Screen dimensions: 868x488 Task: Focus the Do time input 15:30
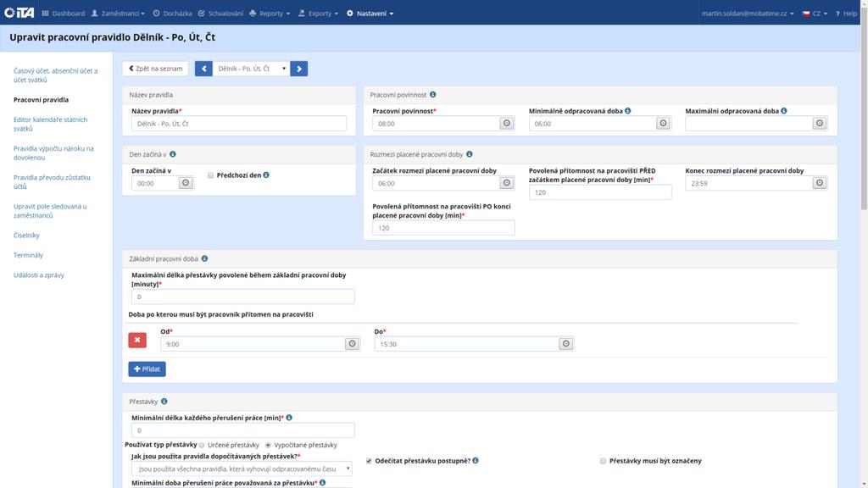467,344
